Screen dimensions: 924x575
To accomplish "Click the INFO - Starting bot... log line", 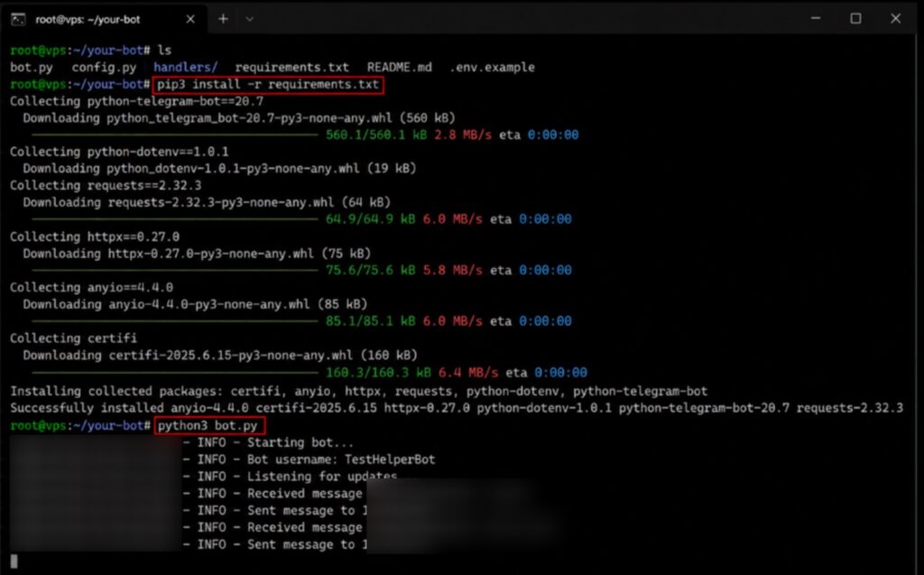I will click(268, 443).
